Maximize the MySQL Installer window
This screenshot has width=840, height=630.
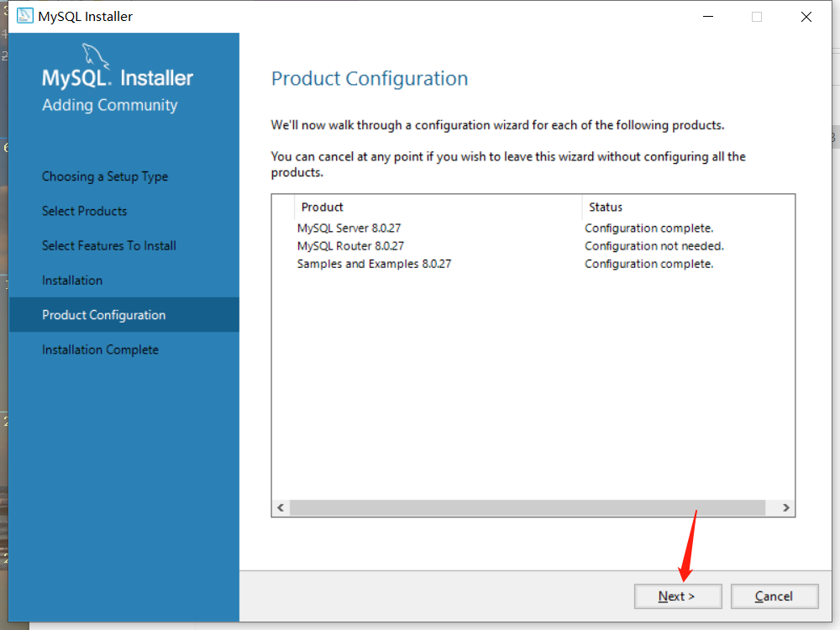click(x=757, y=17)
